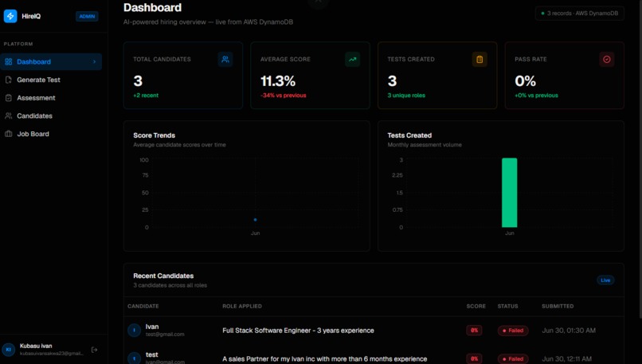Click the Score Trends data point for Jun

pos(256,220)
